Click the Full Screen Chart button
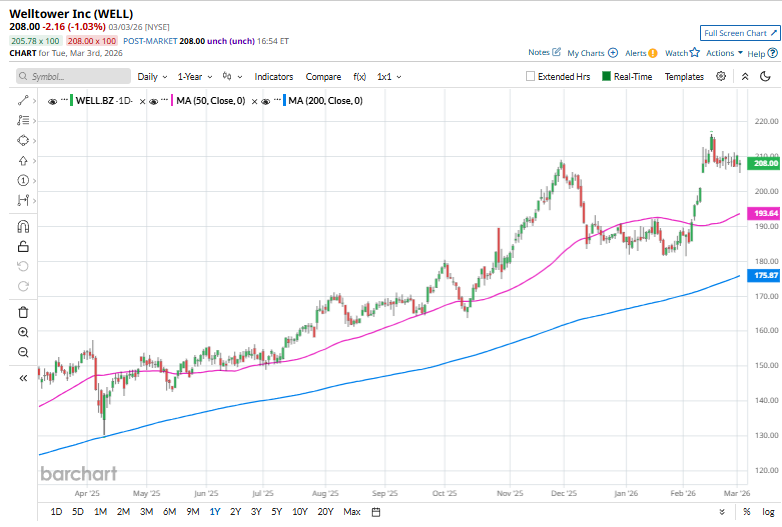The width and height of the screenshot is (782, 527). click(x=738, y=33)
